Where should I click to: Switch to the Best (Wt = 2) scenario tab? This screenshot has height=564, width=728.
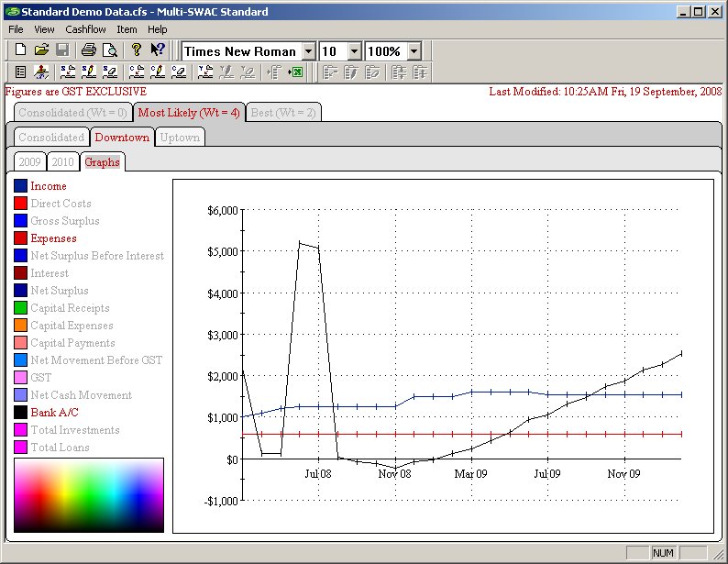283,113
